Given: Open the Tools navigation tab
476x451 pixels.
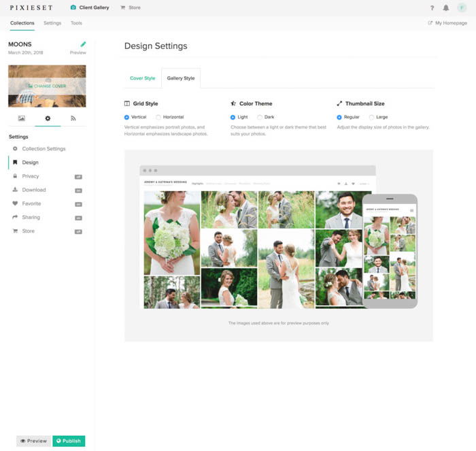Looking at the screenshot, I should tap(76, 23).
